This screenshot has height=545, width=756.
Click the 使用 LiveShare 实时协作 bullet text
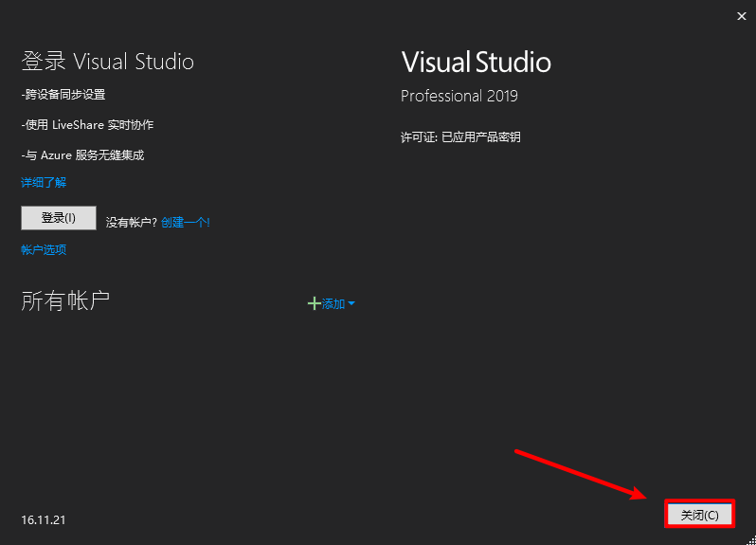point(87,125)
